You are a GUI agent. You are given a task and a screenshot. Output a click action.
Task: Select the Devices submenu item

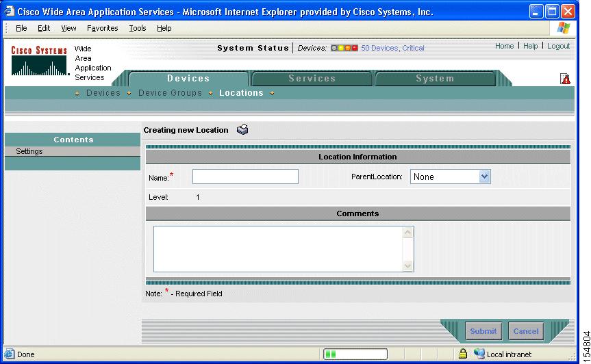[103, 93]
